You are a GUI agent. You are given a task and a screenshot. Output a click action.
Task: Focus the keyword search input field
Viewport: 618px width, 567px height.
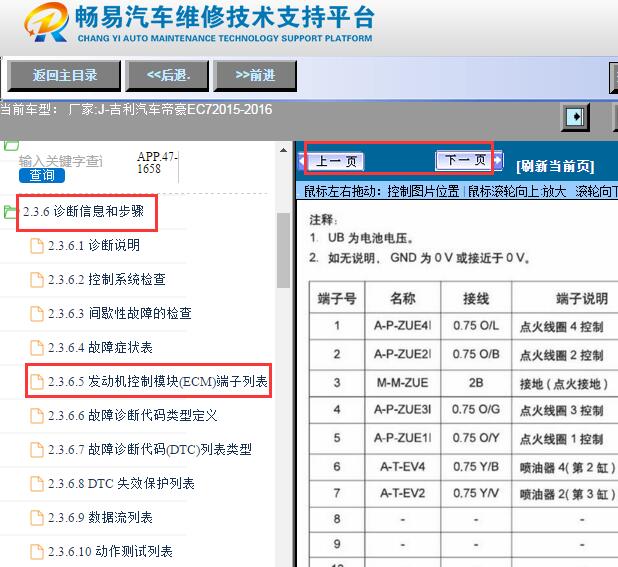(61, 161)
